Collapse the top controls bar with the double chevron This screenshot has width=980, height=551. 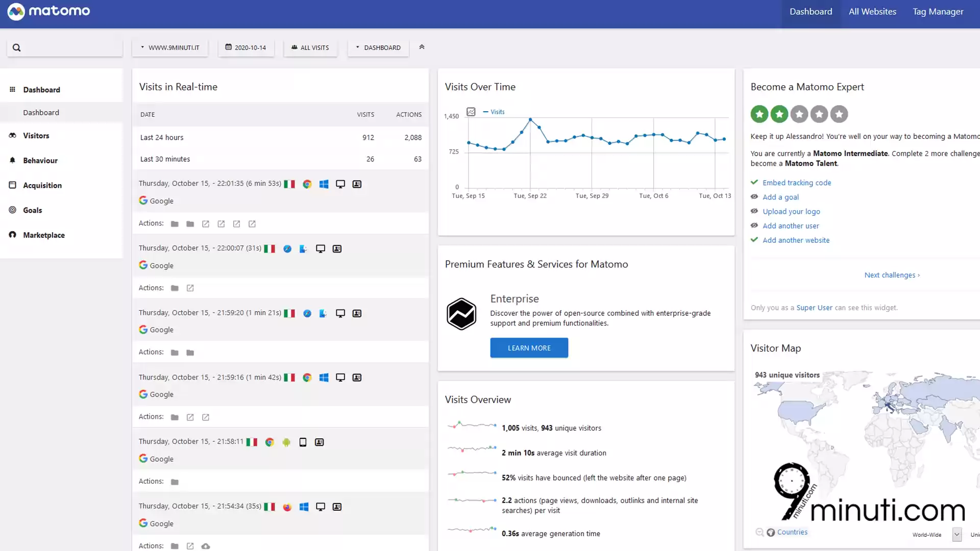(422, 47)
